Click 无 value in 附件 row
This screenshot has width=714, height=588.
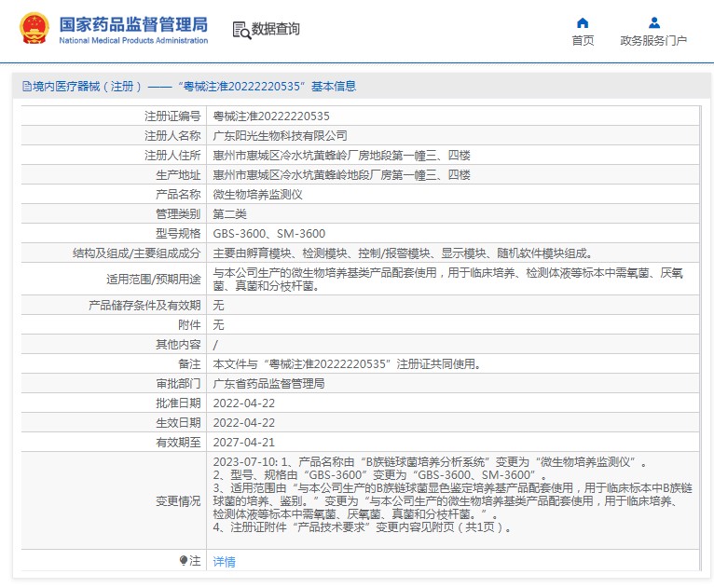(x=218, y=324)
